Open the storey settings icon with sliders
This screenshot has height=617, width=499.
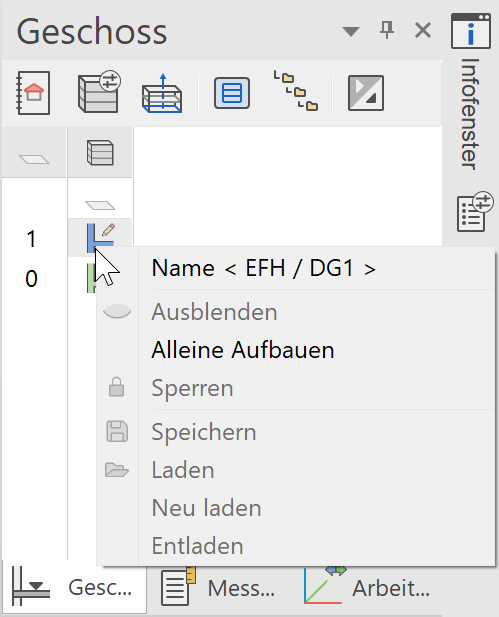tap(99, 92)
